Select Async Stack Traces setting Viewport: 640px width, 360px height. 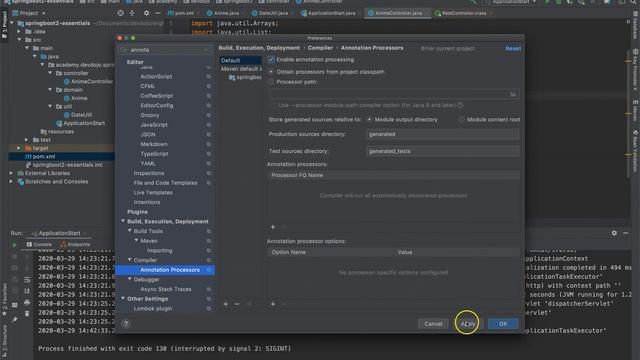[166, 289]
